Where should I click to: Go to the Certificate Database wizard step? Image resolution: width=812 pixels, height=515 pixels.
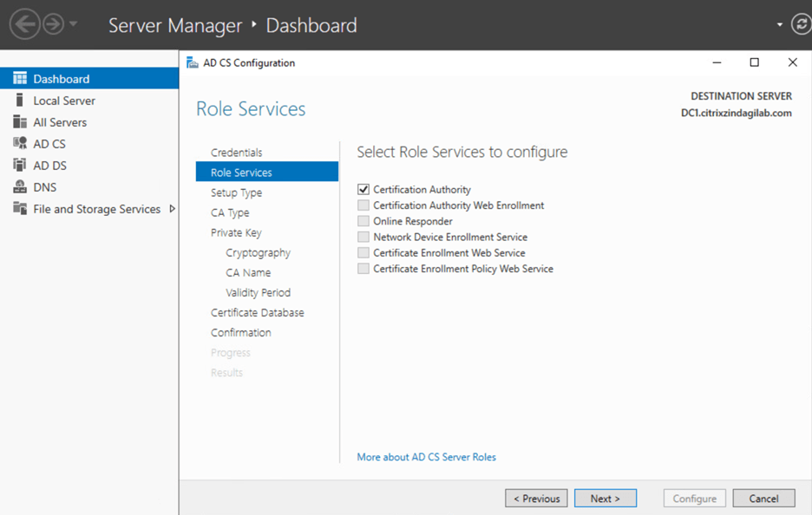258,313
